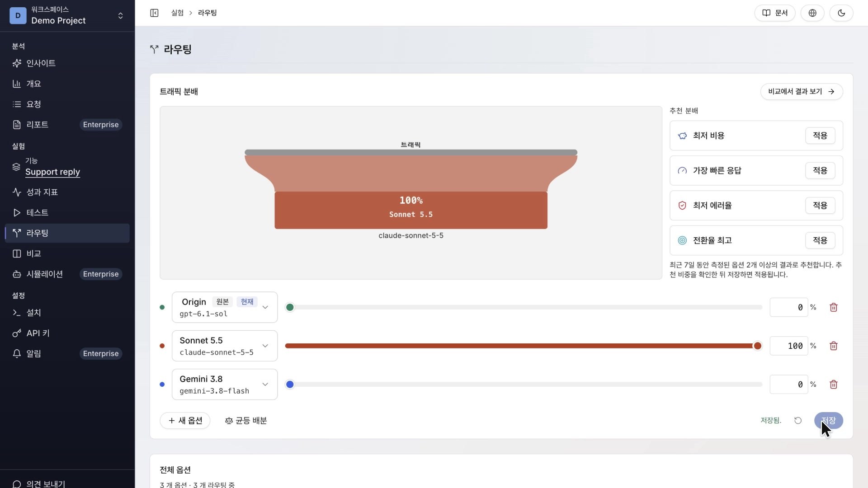Click the 전환율 최고 target icon
This screenshot has height=488, width=868.
[682, 240]
